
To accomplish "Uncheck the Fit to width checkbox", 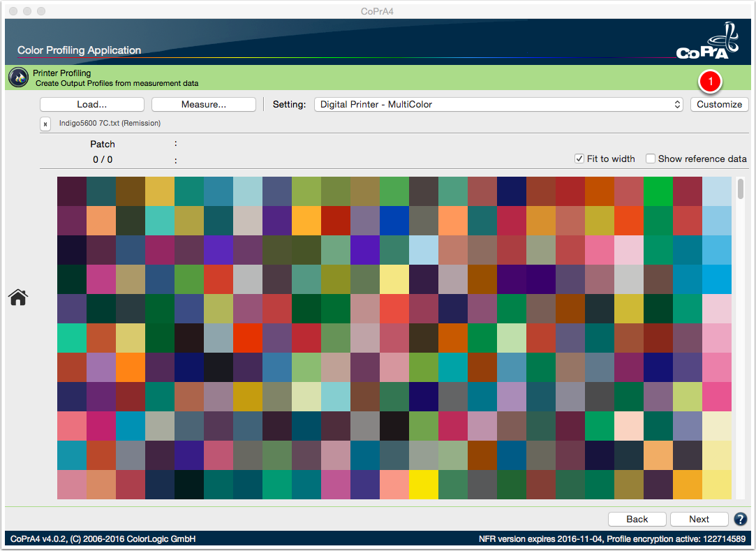I will (x=579, y=159).
